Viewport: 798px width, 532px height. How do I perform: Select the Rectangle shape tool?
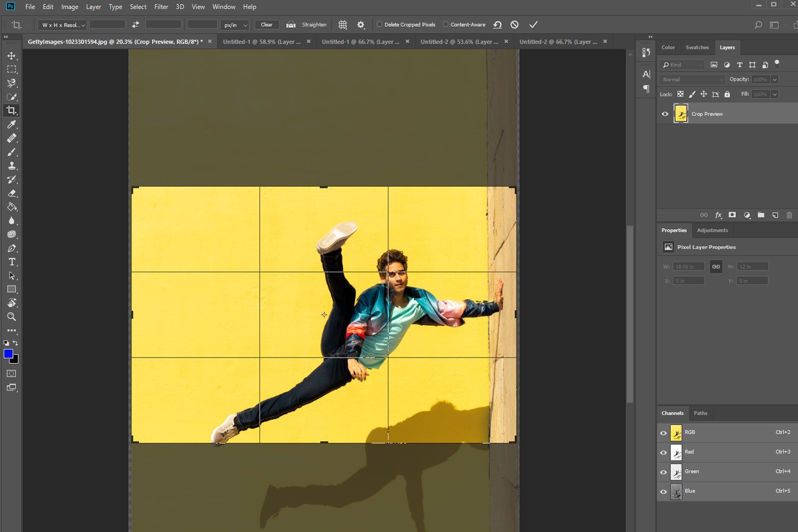coord(11,289)
